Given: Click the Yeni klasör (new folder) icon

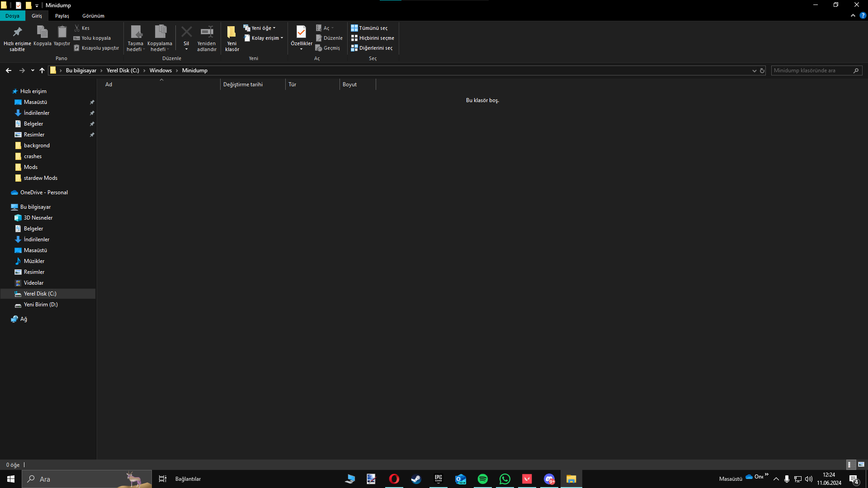Looking at the screenshot, I should coord(231,33).
